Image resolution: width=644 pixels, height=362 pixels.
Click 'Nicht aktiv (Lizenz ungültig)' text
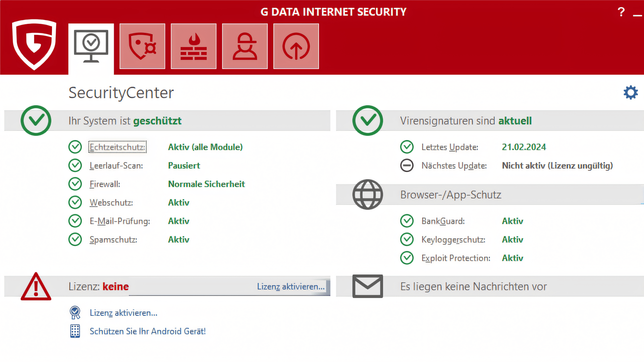click(x=557, y=166)
